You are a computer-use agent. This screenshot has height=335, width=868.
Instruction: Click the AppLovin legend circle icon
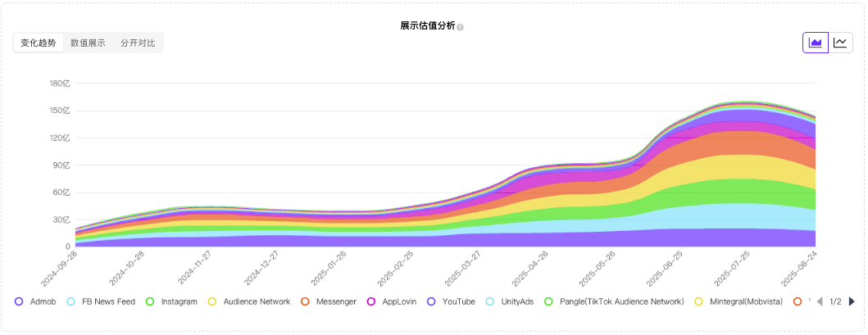click(371, 301)
